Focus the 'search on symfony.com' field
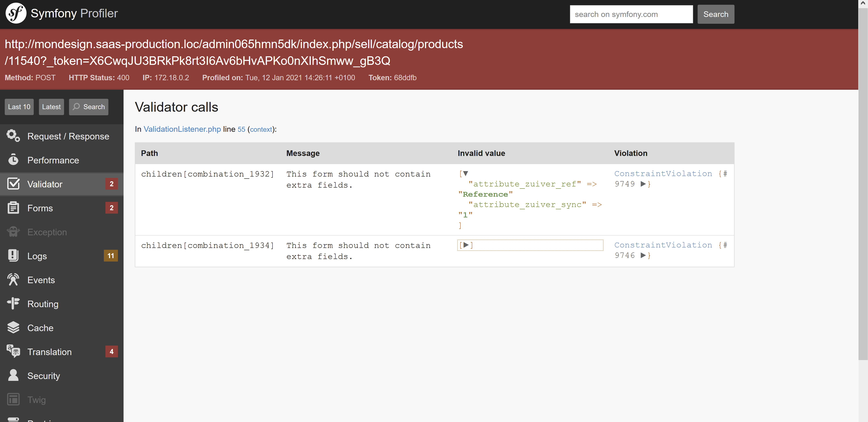868x422 pixels. point(631,14)
